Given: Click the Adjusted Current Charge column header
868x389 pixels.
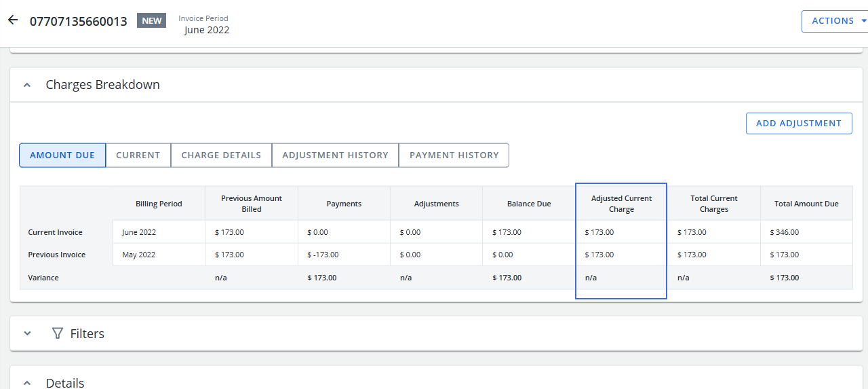Looking at the screenshot, I should (x=621, y=204).
